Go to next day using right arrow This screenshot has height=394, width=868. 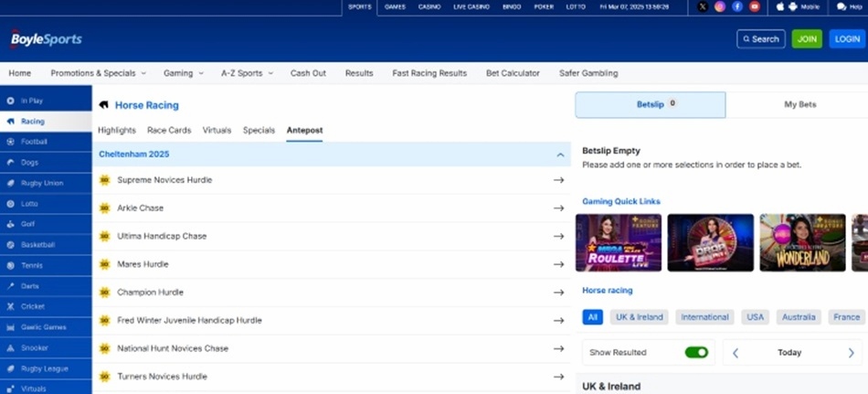[x=851, y=353]
